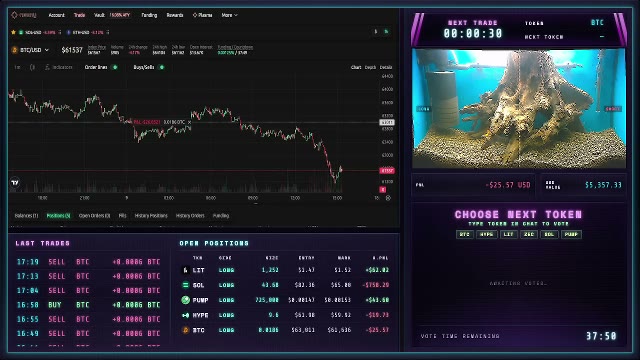The width and height of the screenshot is (640, 360).
Task: Open the Funding nav item
Action: (x=149, y=15)
